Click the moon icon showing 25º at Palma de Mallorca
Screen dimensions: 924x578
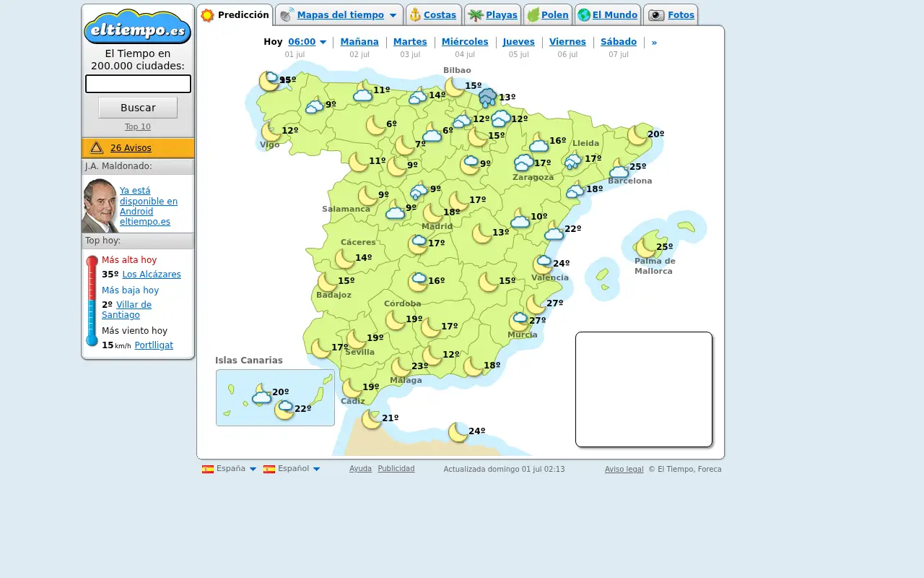646,246
